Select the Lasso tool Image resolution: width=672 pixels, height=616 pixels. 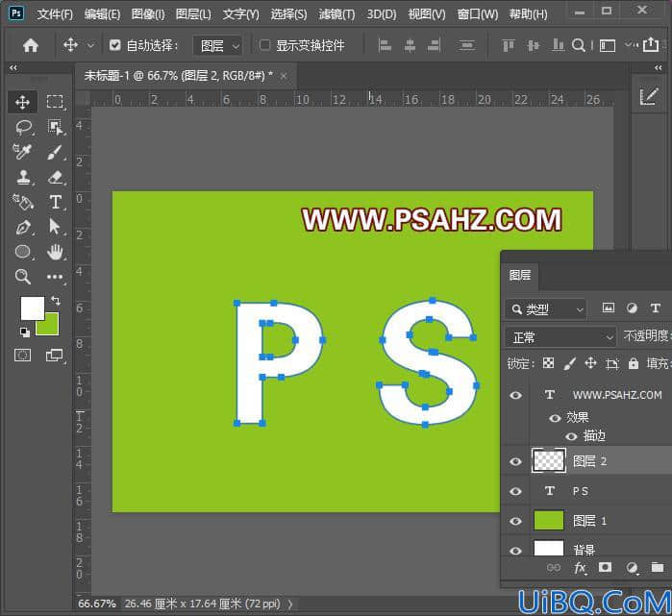pos(24,127)
